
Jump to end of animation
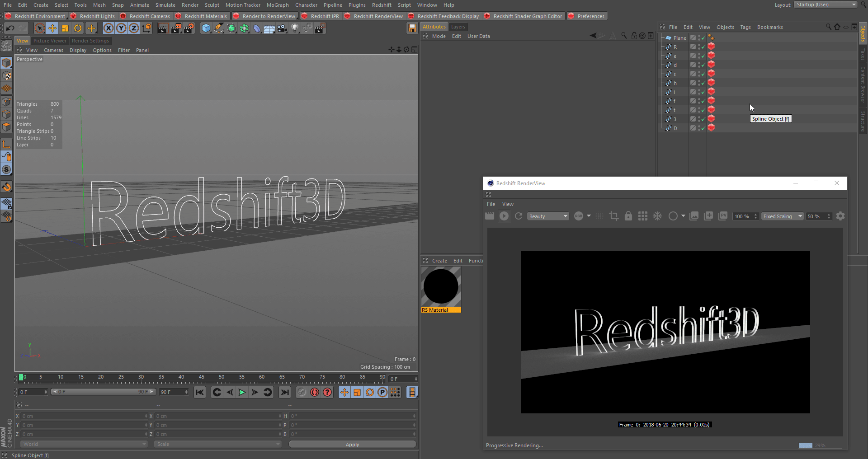[284, 393]
